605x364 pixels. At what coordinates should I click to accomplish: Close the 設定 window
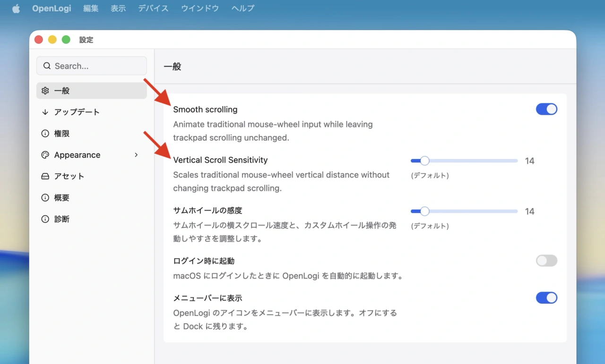click(39, 40)
